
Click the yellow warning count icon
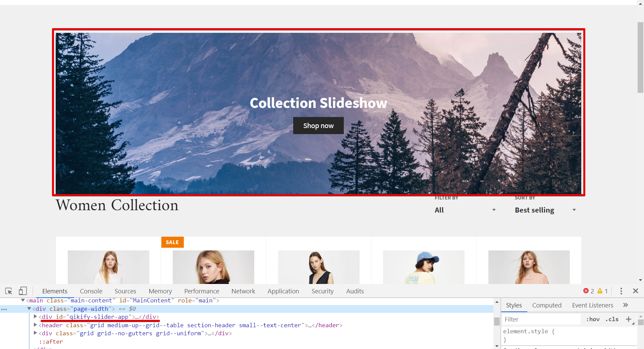600,291
